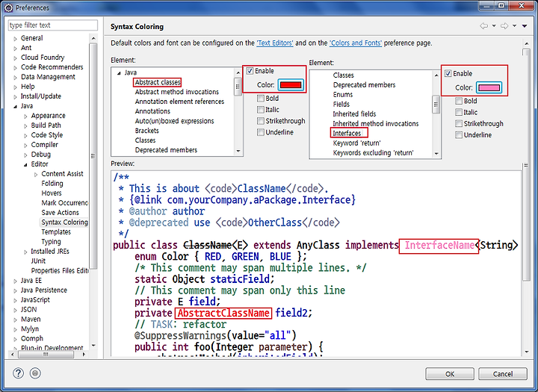The image size is (538, 392).
Task: Click the Preferences window title icon
Action: (x=9, y=7)
